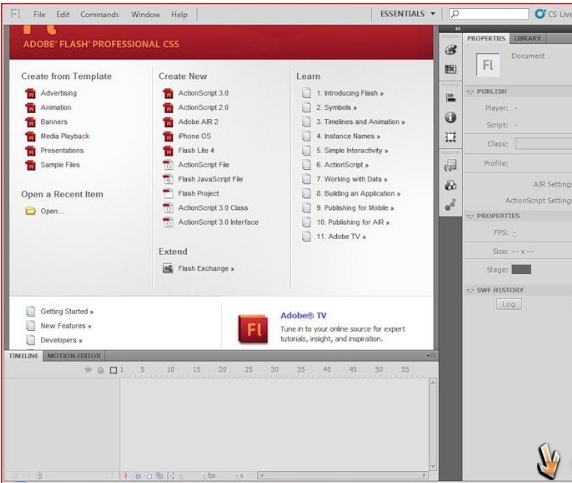Click the CS Live icon
The width and height of the screenshot is (572, 483).
tap(540, 14)
